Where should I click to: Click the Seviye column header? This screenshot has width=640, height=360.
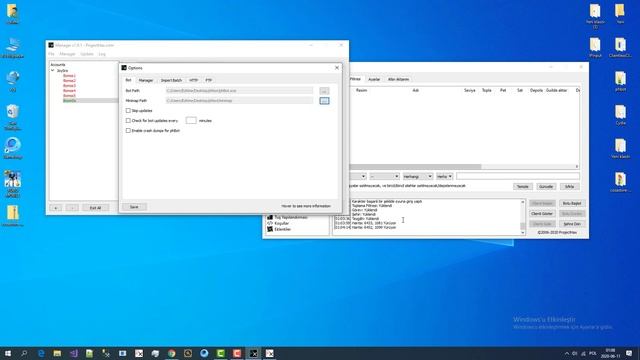(469, 90)
